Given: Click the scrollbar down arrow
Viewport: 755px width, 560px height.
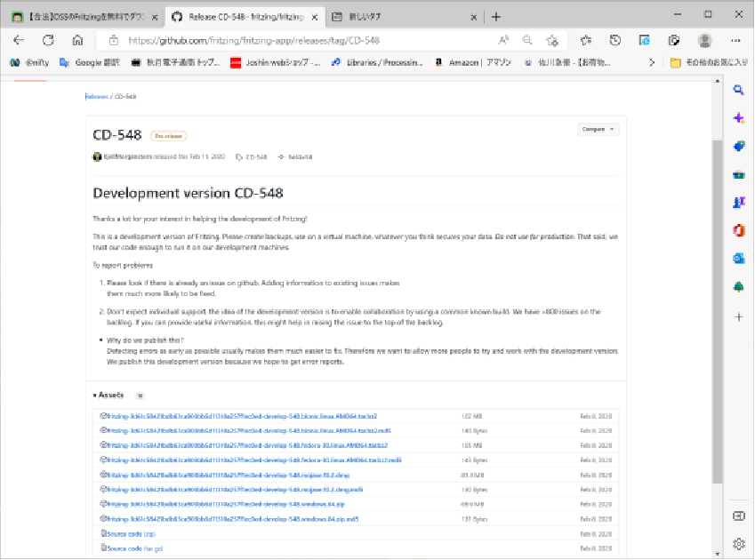Looking at the screenshot, I should (718, 554).
